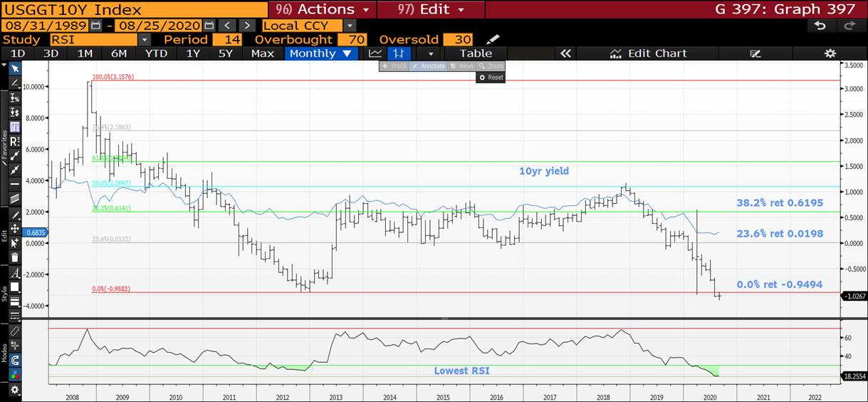Image resolution: width=868 pixels, height=402 pixels.
Task: Switch to bar chart type
Action: pos(399,53)
